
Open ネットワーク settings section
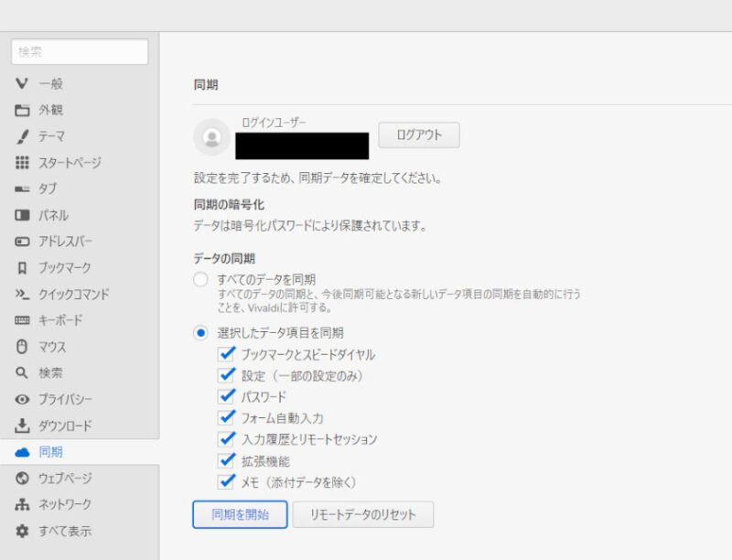point(80,504)
